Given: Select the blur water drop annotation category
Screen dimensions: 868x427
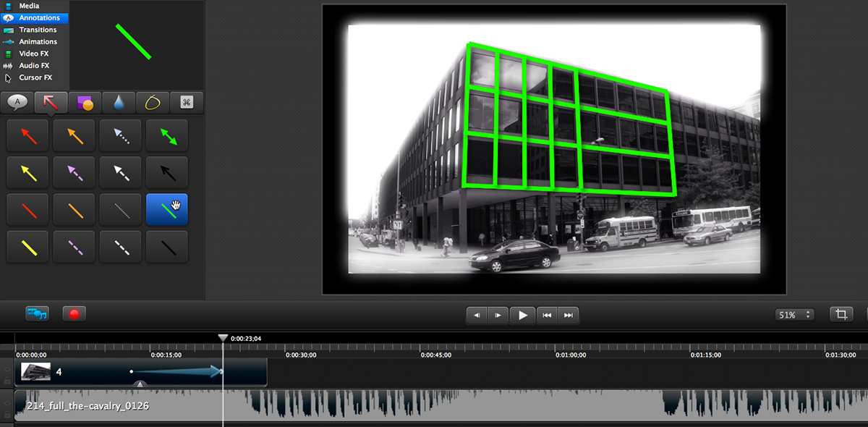Looking at the screenshot, I should (119, 102).
